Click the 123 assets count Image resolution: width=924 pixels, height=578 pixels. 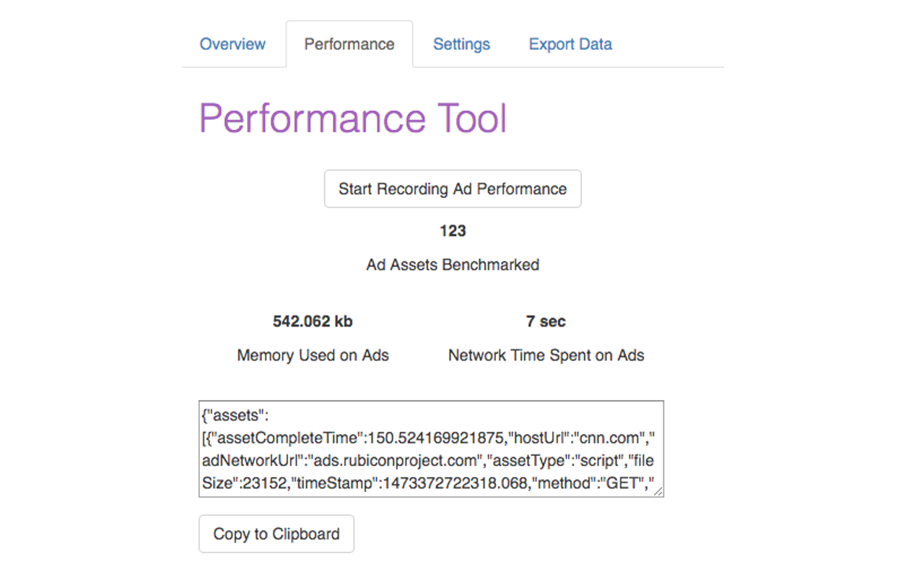click(453, 231)
